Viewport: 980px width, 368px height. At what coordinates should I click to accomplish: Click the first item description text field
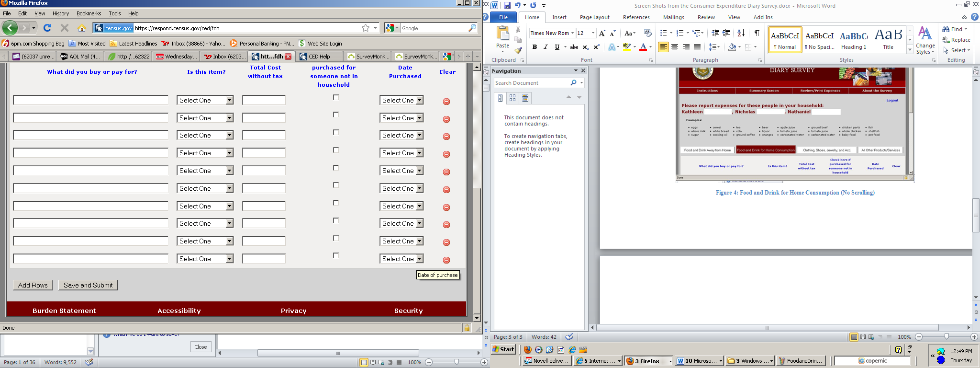90,100
